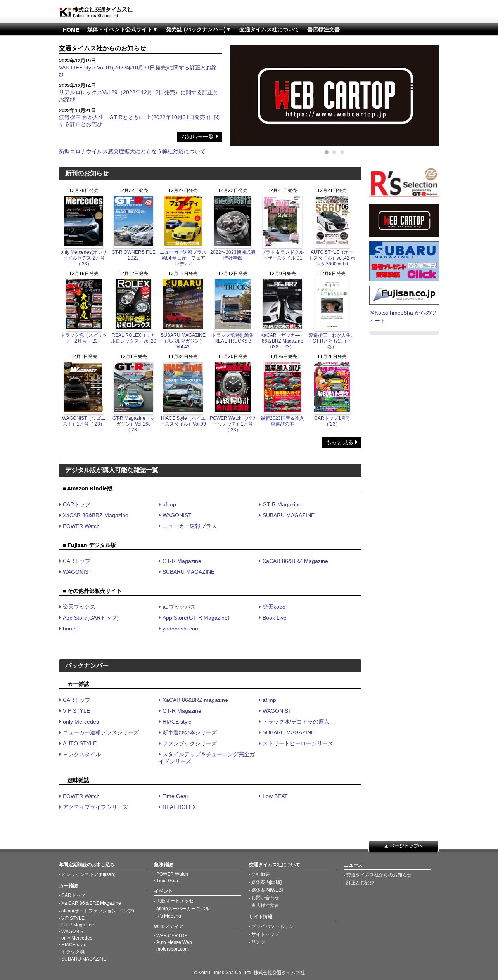Open Book Live store link
The width and height of the screenshot is (498, 980).
[275, 618]
